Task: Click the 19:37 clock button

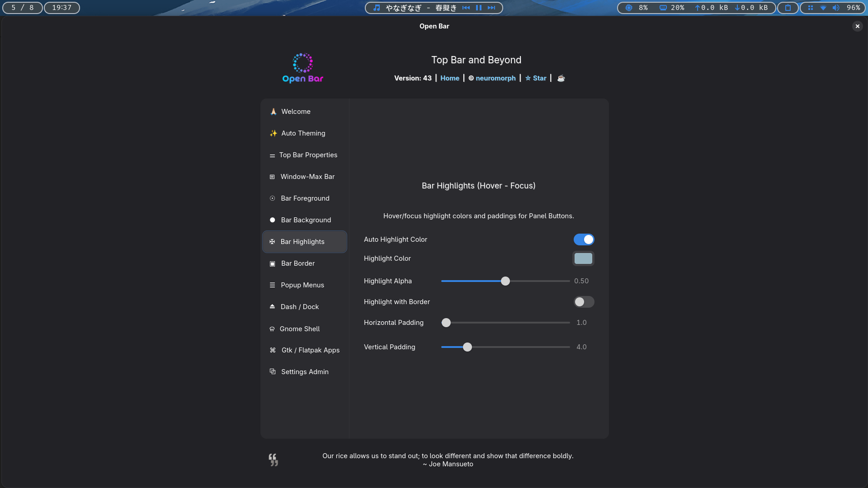Action: point(62,8)
